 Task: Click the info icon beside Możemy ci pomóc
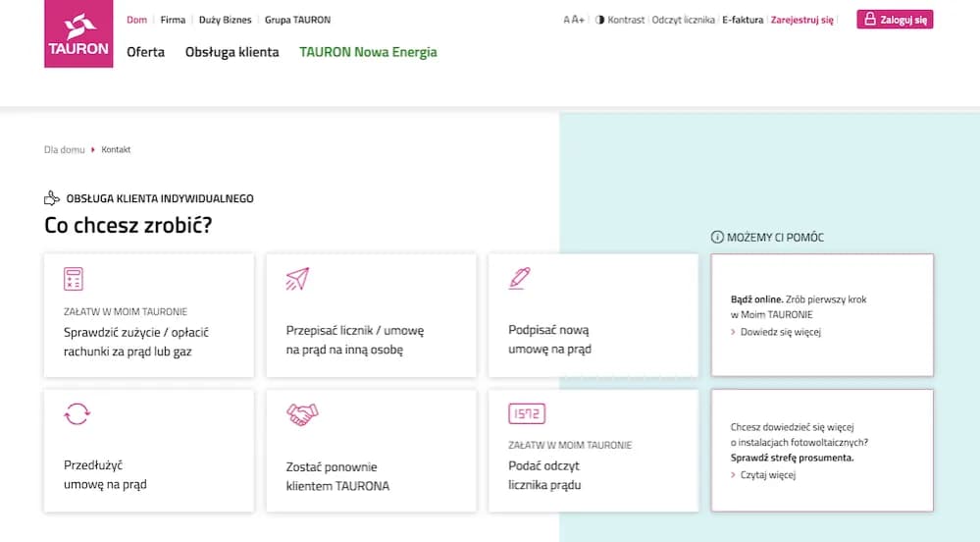(x=716, y=238)
